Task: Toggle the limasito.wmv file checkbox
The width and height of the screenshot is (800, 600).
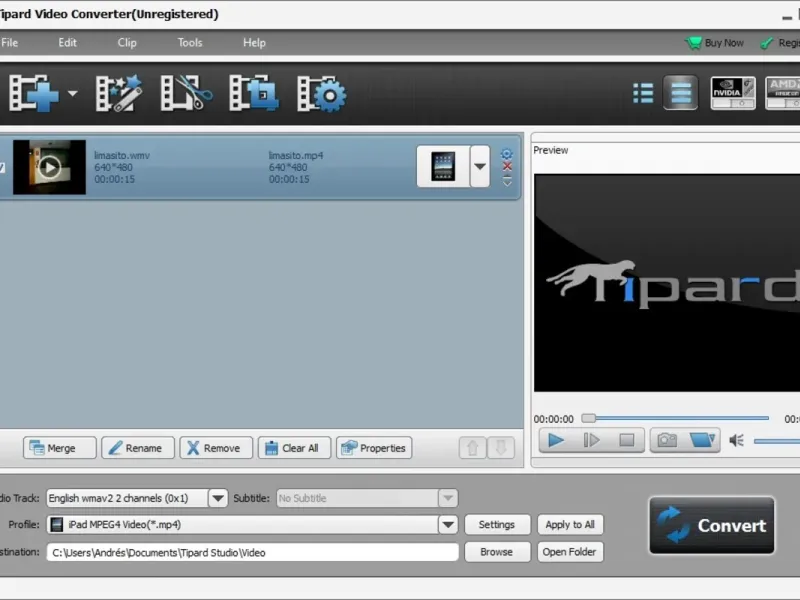Action: 2,167
